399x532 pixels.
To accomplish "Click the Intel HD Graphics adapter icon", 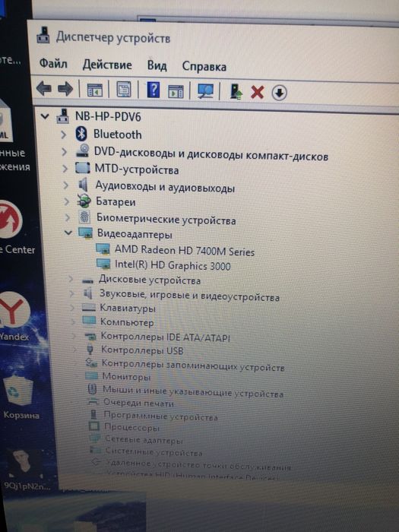I will pyautogui.click(x=103, y=263).
